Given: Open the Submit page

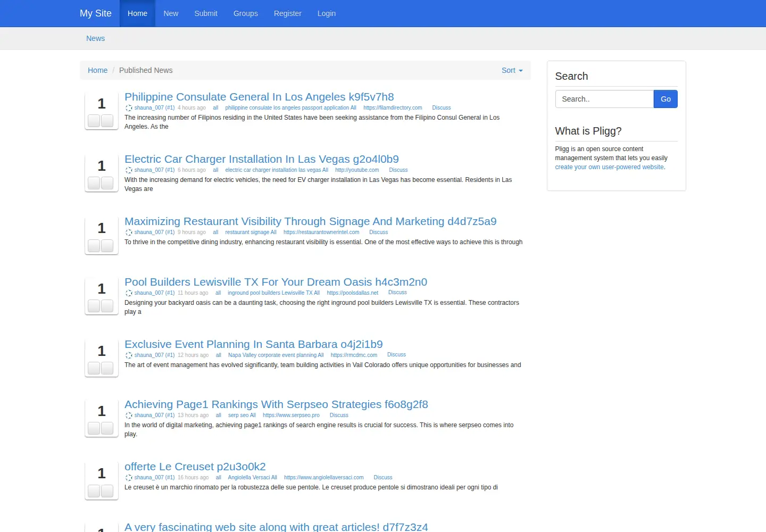Looking at the screenshot, I should [206, 13].
